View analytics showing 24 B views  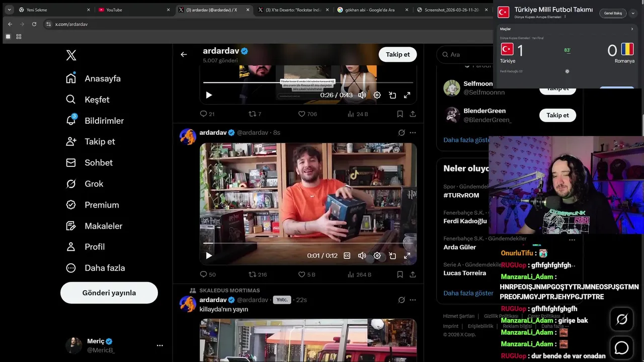click(358, 114)
